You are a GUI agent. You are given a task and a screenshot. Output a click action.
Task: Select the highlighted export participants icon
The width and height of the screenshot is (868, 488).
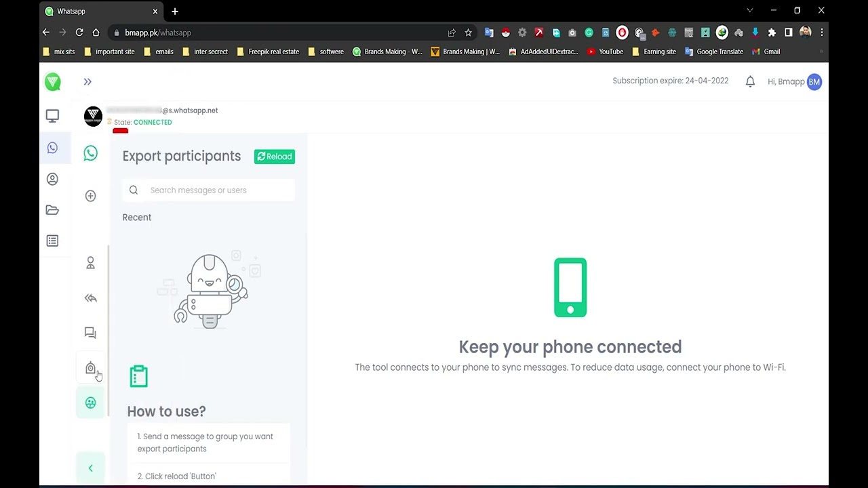pyautogui.click(x=90, y=403)
